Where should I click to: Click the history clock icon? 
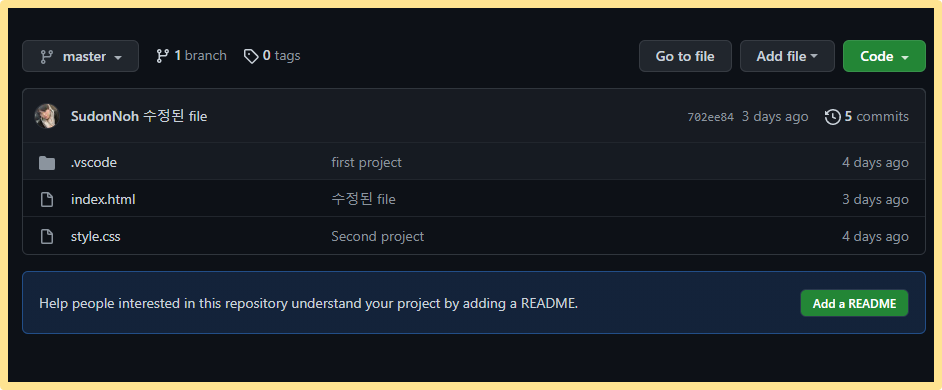(x=833, y=117)
